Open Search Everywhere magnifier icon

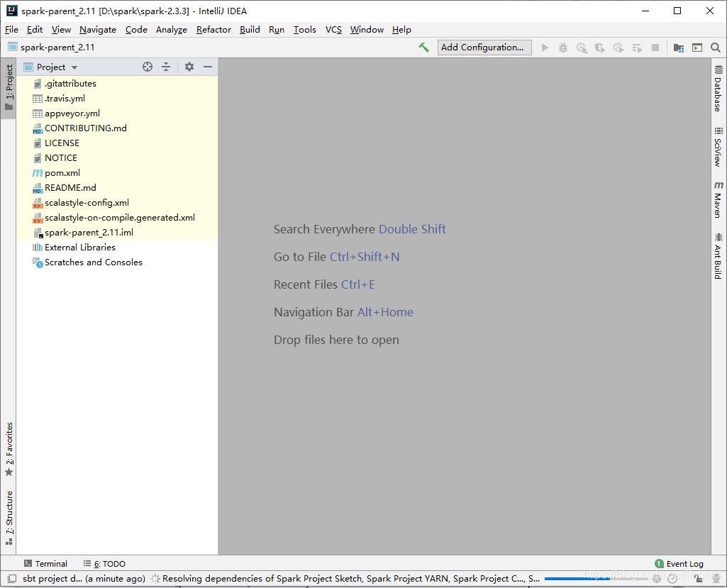click(716, 48)
